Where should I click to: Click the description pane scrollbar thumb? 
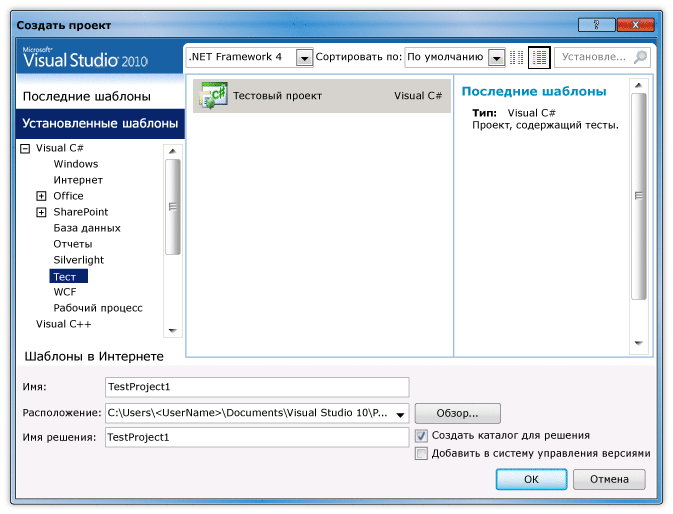639,196
